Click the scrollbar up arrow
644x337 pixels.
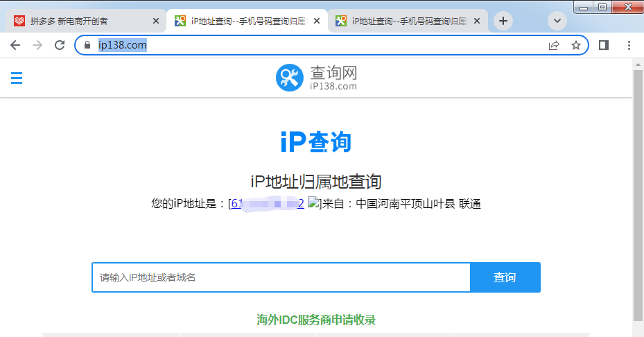point(638,64)
